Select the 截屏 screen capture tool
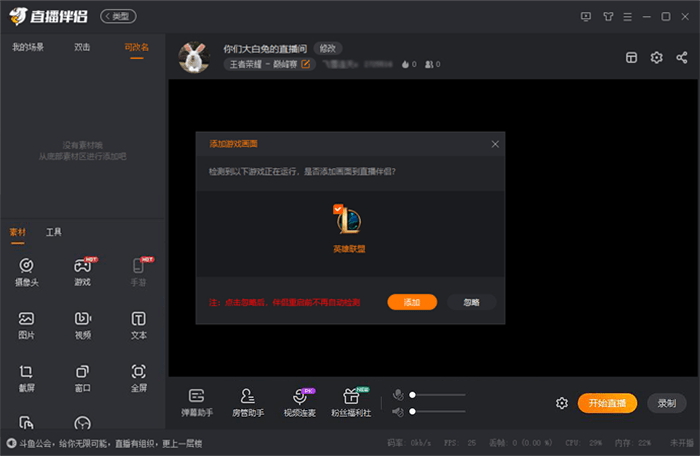Screen dimensions: 700x456 [x=27, y=377]
